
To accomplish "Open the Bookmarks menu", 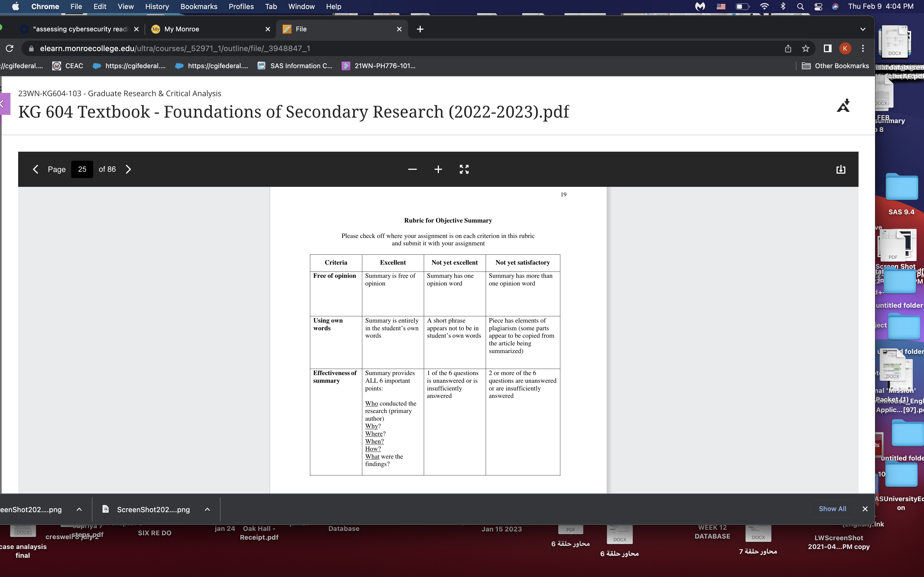I will [x=199, y=7].
